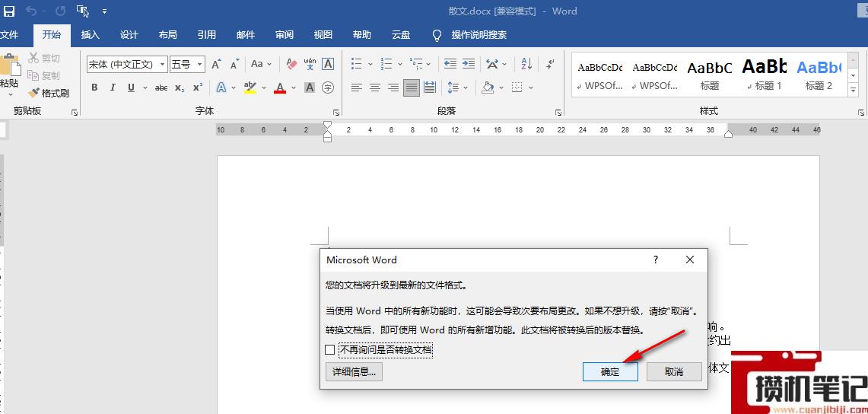
Task: Open the font name dropdown (宋体)
Action: [x=162, y=64]
